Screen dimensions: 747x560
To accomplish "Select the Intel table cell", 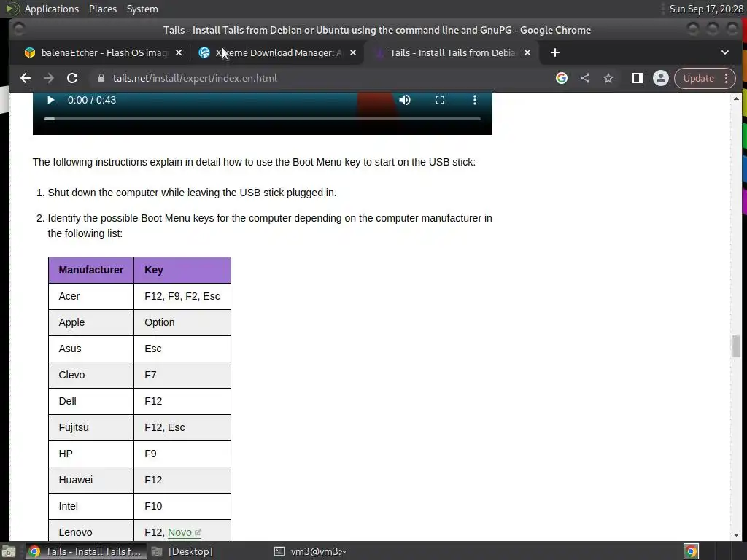I will coord(91,506).
